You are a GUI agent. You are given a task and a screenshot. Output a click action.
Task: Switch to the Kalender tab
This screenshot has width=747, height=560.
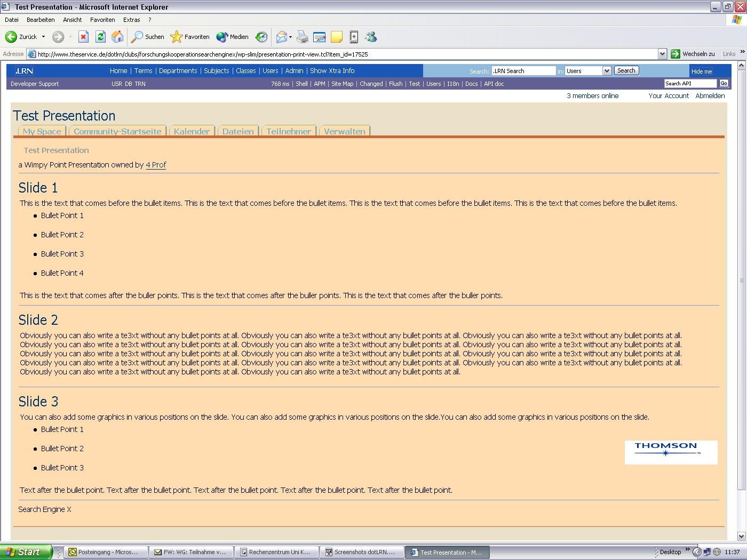(192, 131)
